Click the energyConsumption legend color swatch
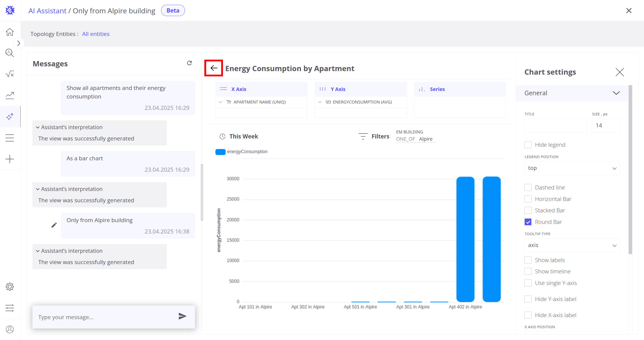The image size is (644, 340). coord(220,152)
